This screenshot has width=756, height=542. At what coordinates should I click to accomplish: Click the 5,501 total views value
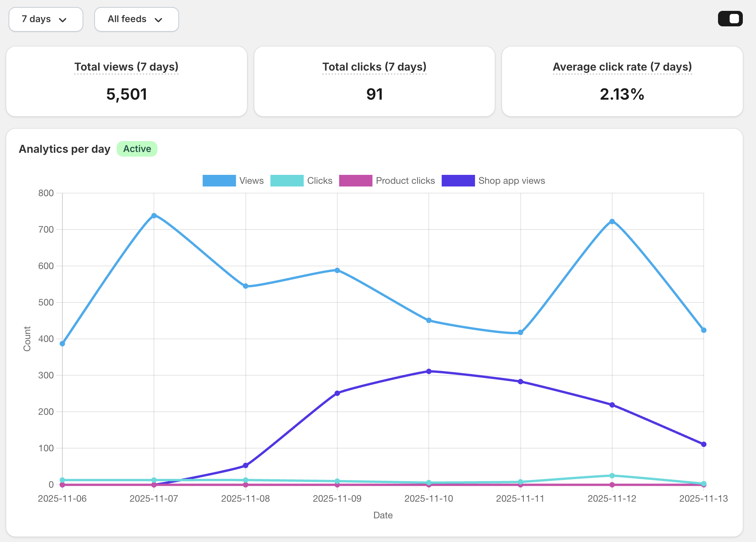pyautogui.click(x=126, y=94)
